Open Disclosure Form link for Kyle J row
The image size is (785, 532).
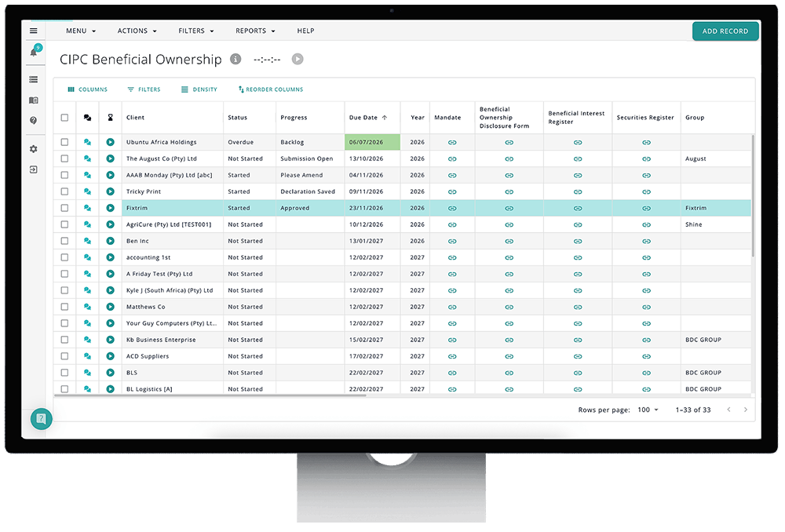pyautogui.click(x=509, y=290)
